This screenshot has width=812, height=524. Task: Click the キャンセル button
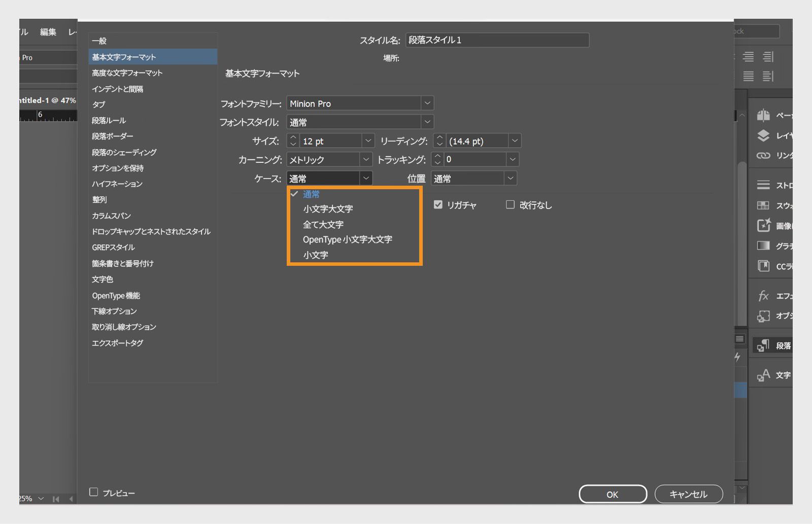click(x=689, y=494)
